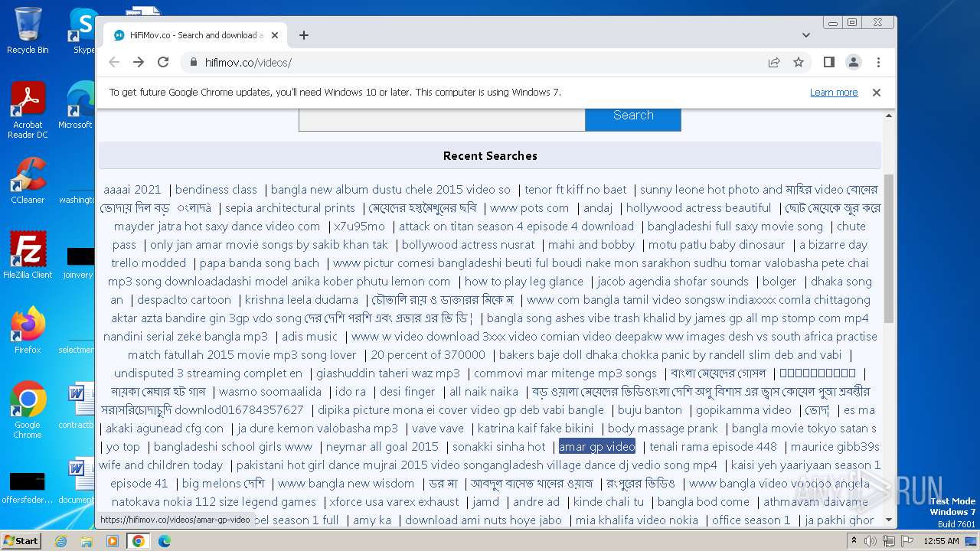This screenshot has height=551, width=980.
Task: Open Chrome three-dot menu
Action: coord(878,62)
